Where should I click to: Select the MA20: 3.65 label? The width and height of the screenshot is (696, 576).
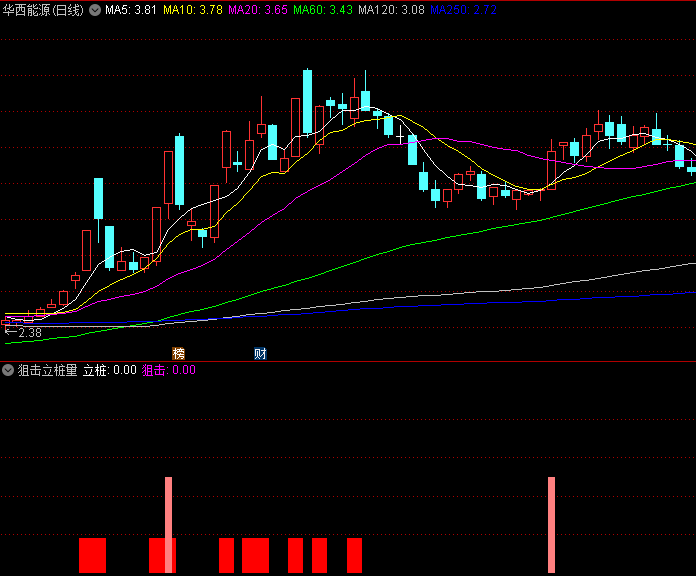click(258, 10)
